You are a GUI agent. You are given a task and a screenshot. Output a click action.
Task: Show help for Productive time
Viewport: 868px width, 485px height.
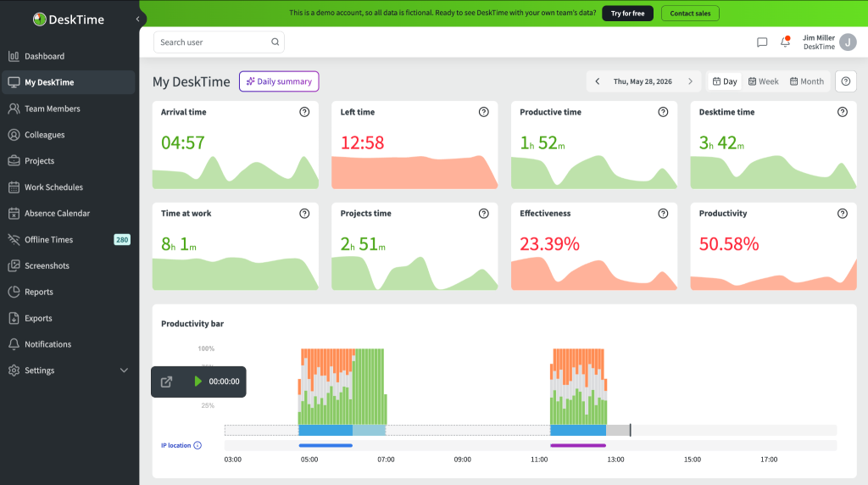663,112
